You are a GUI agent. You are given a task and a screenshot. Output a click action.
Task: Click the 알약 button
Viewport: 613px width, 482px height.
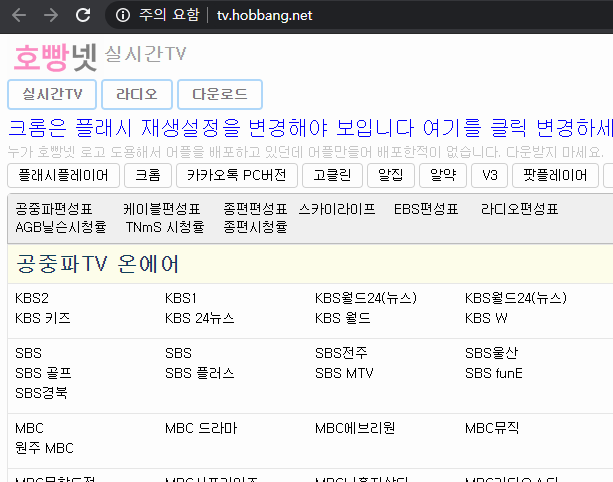point(443,176)
